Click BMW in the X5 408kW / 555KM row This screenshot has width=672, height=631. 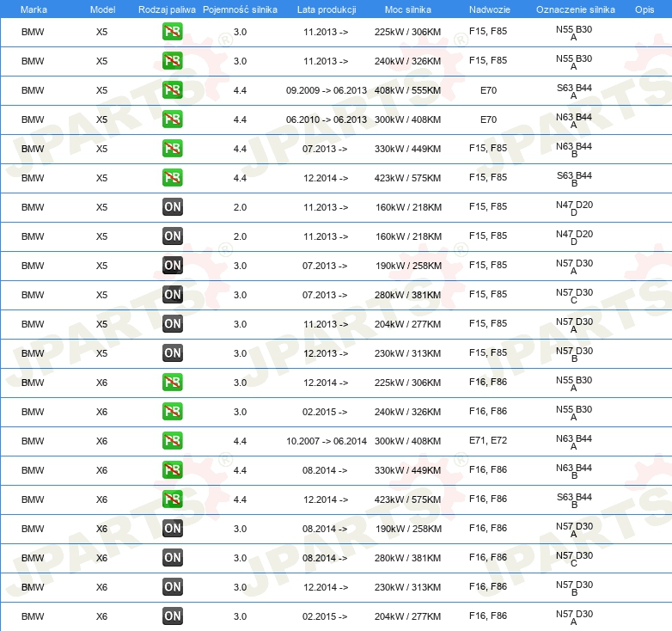click(33, 90)
